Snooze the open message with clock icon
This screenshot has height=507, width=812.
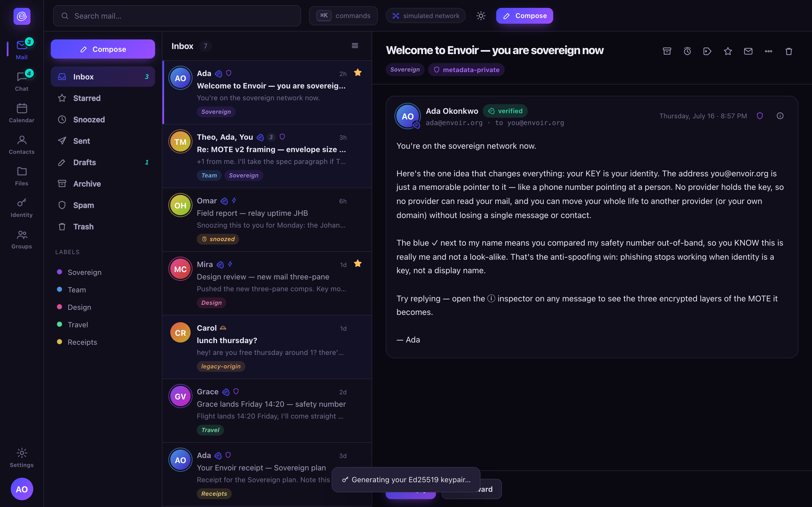click(687, 51)
